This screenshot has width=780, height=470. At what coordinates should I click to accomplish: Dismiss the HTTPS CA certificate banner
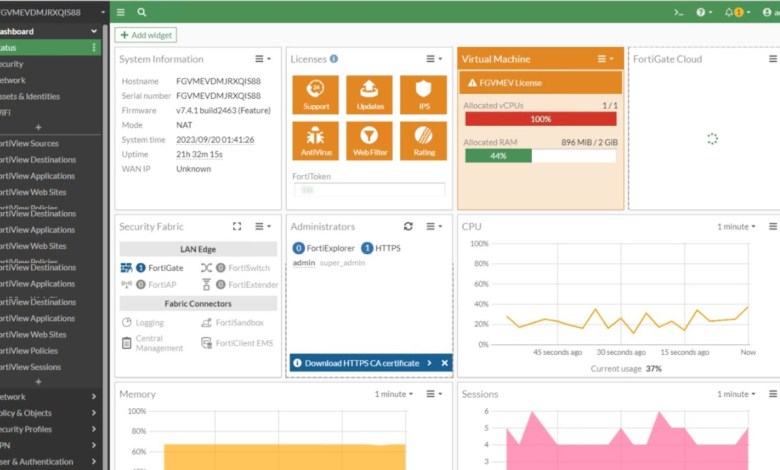pyautogui.click(x=444, y=363)
